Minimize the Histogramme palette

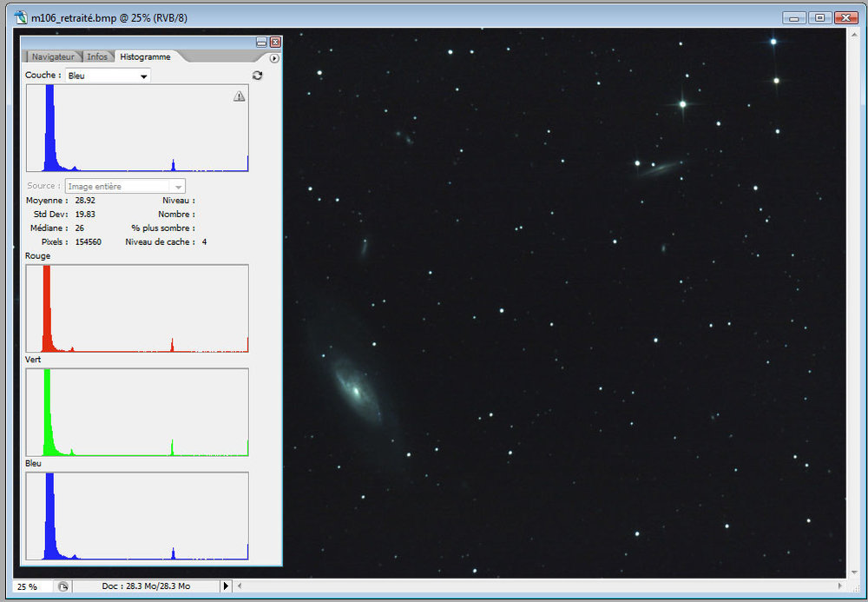click(261, 42)
